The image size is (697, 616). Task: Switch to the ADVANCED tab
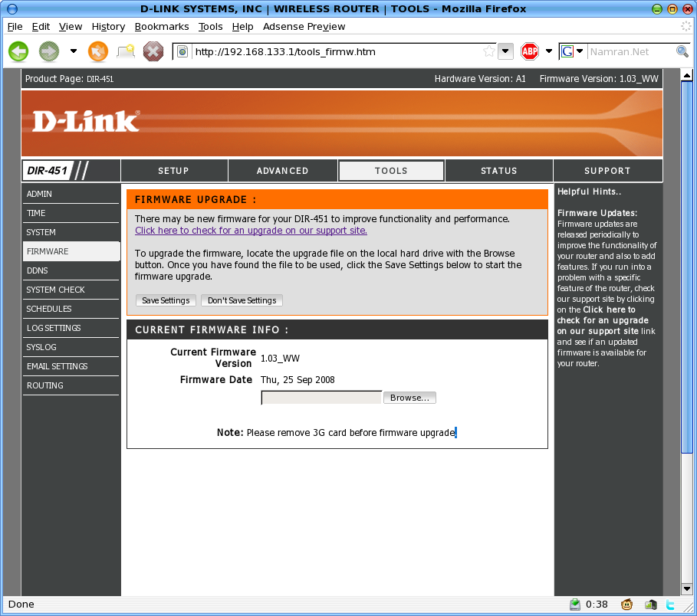pyautogui.click(x=282, y=171)
